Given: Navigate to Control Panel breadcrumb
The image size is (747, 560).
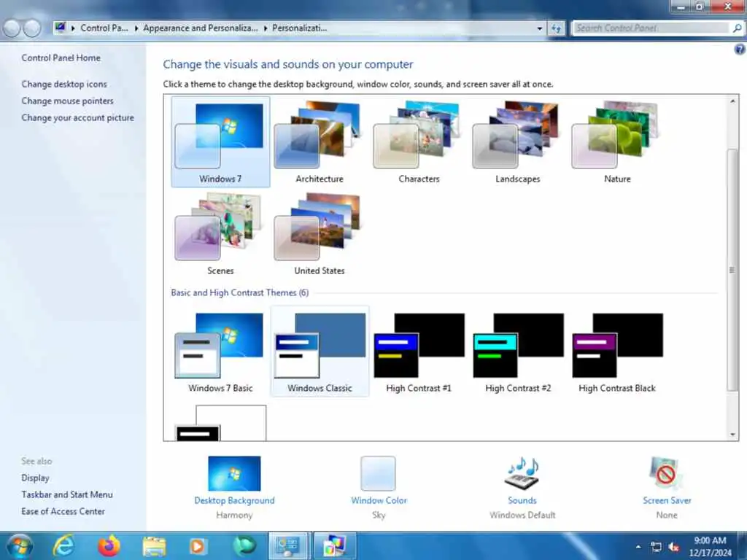Looking at the screenshot, I should click(104, 28).
